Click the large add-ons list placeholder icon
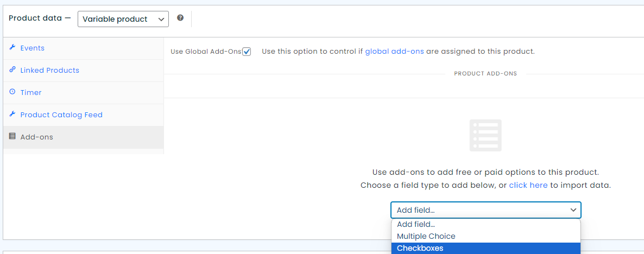Viewport: 644px width, 254px height. tap(485, 135)
